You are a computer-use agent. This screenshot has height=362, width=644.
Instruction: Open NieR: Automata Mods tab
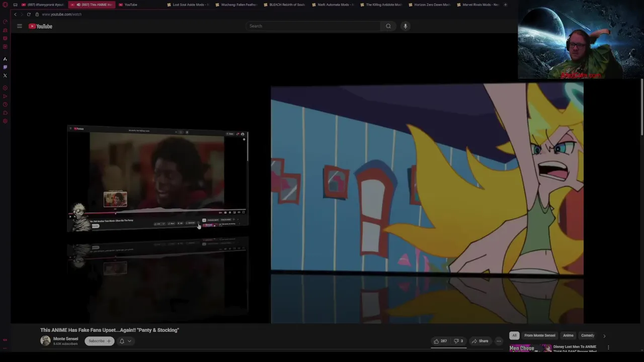[334, 5]
